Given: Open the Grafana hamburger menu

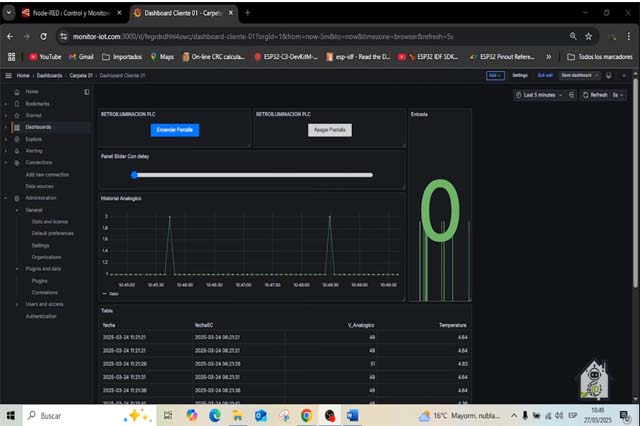Looking at the screenshot, I should [x=9, y=75].
